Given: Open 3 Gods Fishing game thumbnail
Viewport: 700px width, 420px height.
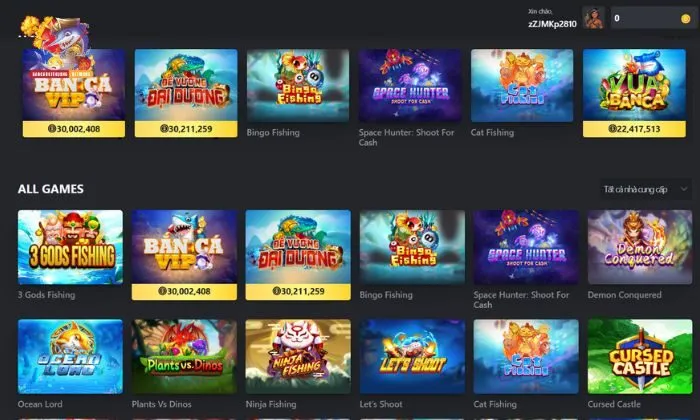Looking at the screenshot, I should [70, 247].
